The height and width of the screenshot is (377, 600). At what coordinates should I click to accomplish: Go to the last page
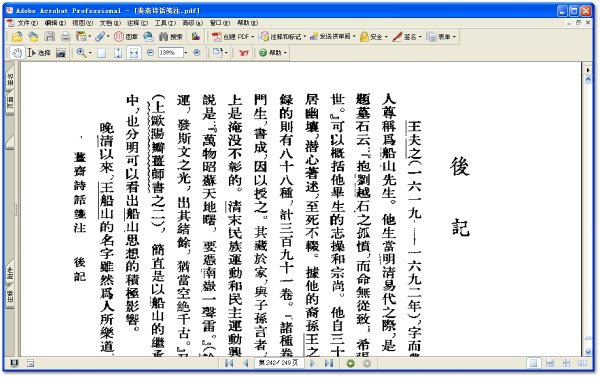329,363
